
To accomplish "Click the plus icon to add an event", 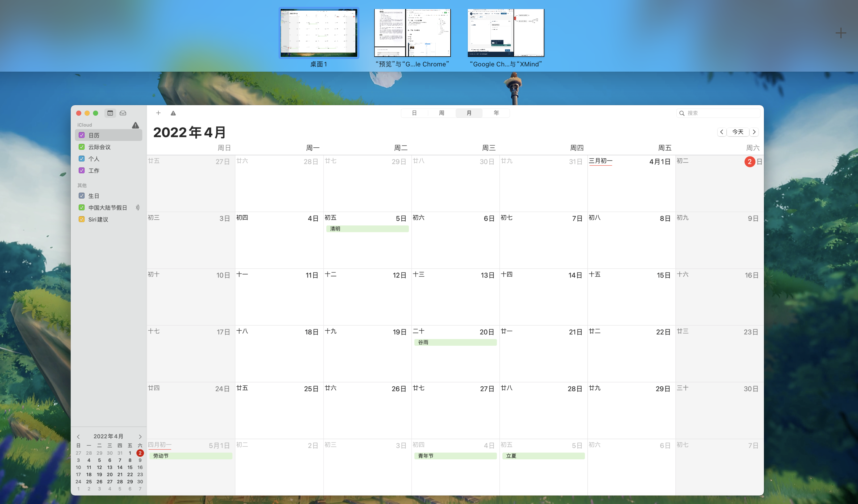I will (158, 113).
